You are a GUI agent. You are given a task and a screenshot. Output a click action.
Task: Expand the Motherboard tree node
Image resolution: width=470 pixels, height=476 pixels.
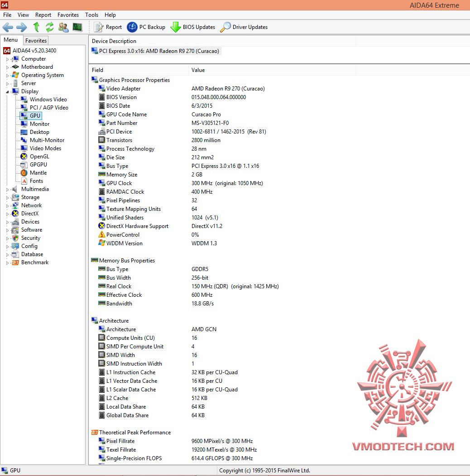[x=7, y=67]
